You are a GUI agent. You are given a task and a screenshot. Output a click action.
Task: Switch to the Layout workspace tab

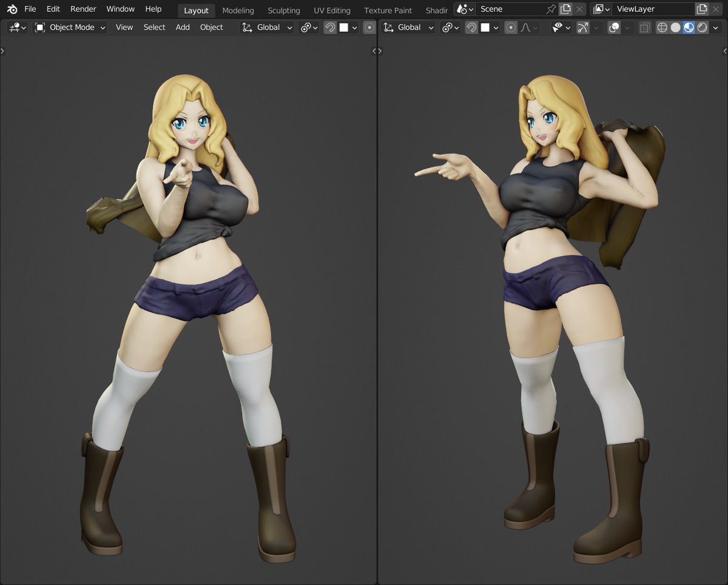point(196,10)
